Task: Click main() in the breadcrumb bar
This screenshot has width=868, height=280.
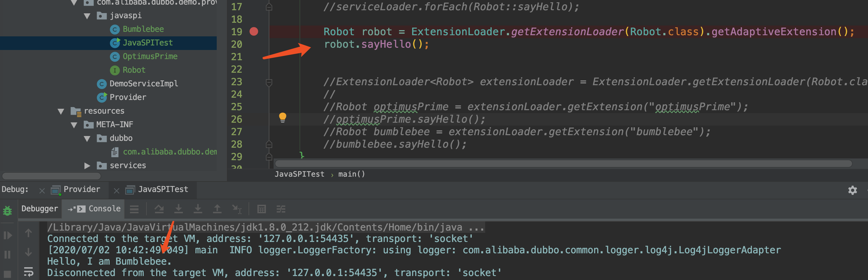Action: point(352,174)
